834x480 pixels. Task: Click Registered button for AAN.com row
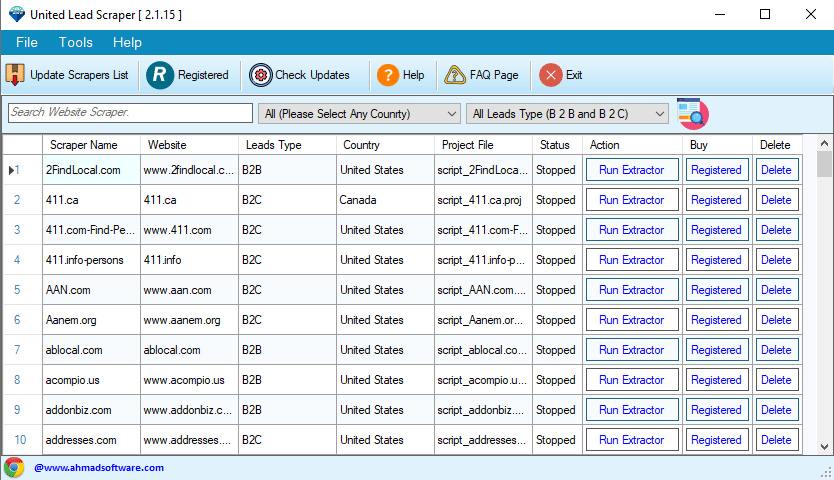pyautogui.click(x=716, y=290)
